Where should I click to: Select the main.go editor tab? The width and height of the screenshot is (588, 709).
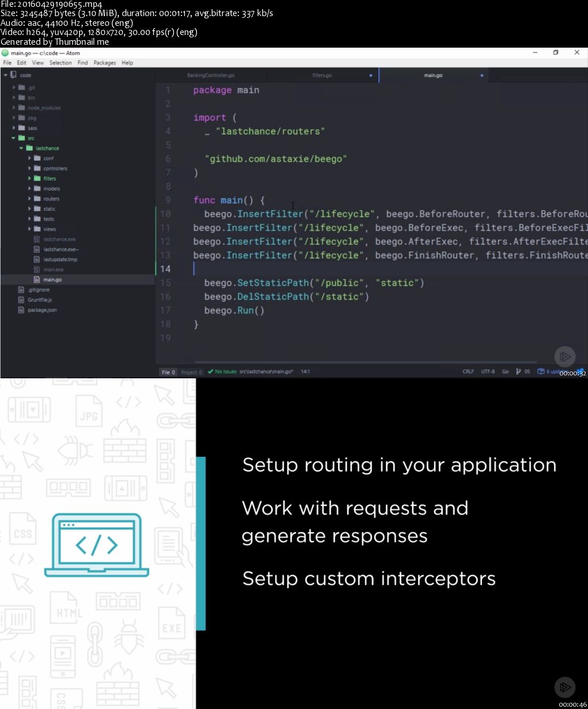pos(434,75)
